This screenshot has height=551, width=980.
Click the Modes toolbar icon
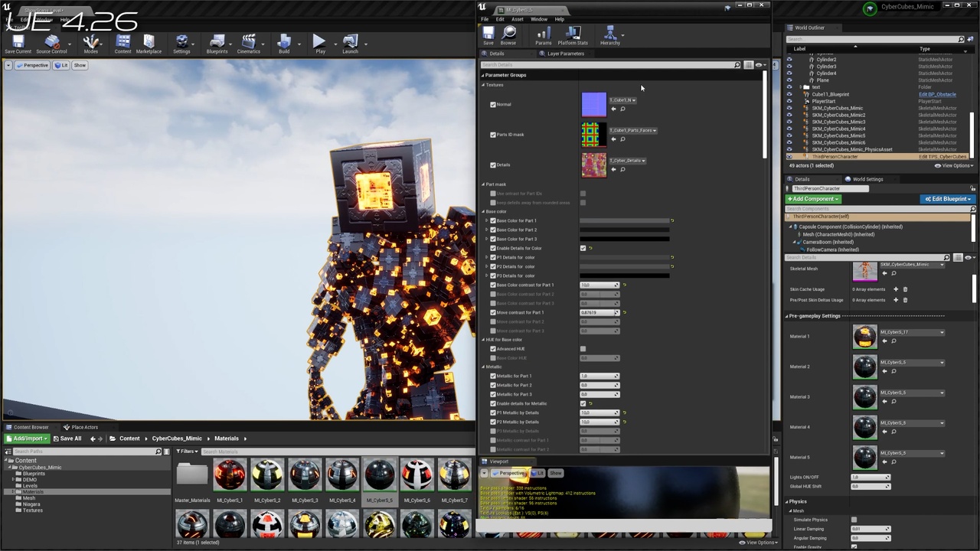[91, 44]
